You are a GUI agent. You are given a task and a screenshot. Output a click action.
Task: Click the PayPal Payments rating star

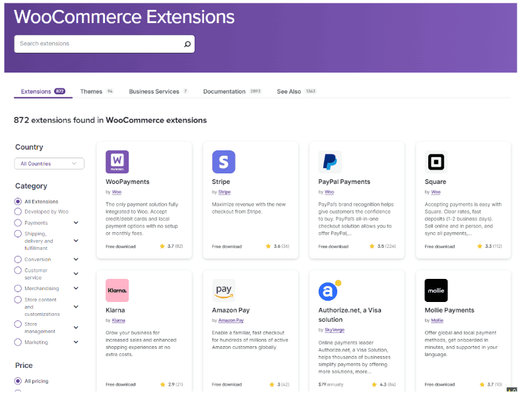[372, 246]
